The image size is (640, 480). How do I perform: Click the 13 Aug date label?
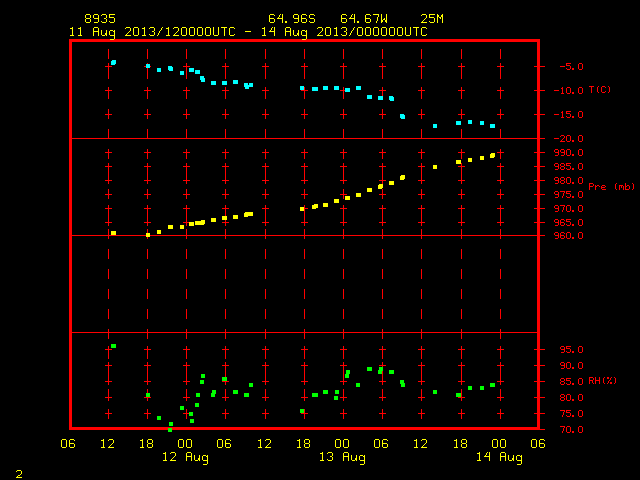342,457
